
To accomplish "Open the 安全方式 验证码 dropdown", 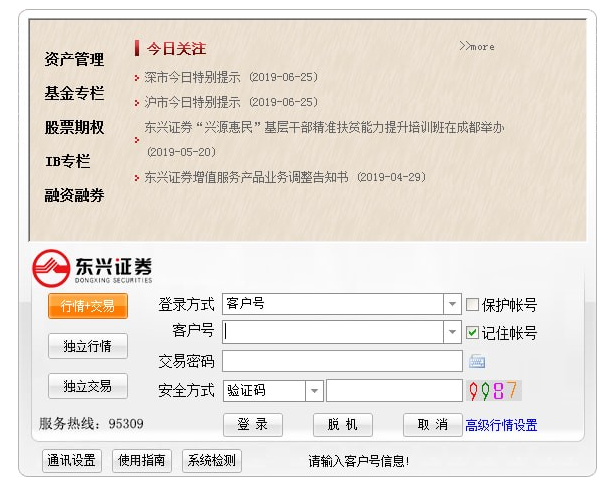I will (314, 390).
